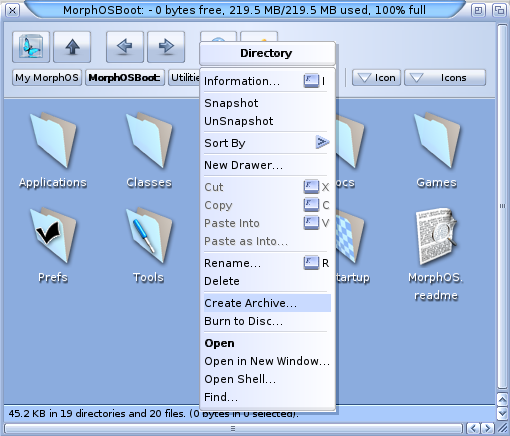Navigate back with the left arrow button
The width and height of the screenshot is (510, 436).
pyautogui.click(x=125, y=47)
